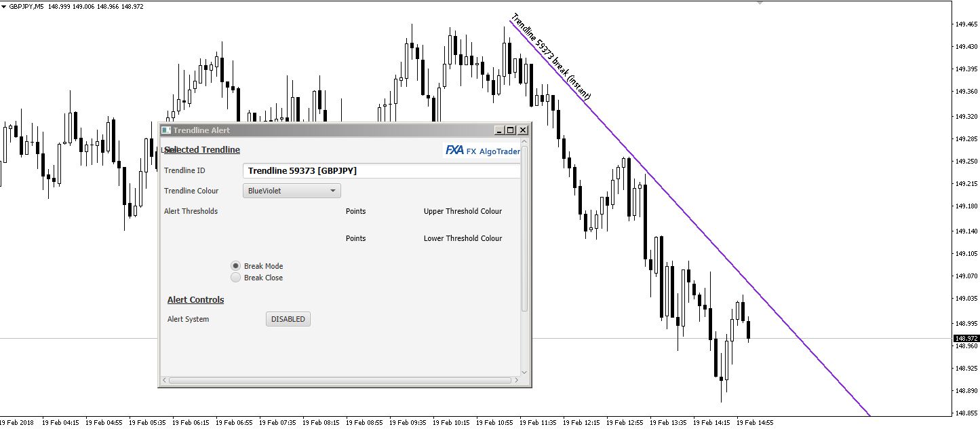980x429 pixels.
Task: Click the chart shift triangle marker
Action: coord(760,3)
